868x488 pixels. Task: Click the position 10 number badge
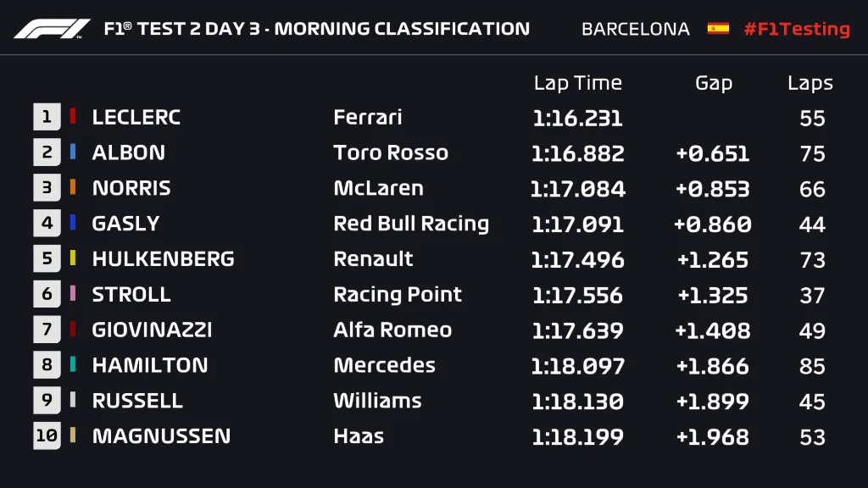point(47,436)
